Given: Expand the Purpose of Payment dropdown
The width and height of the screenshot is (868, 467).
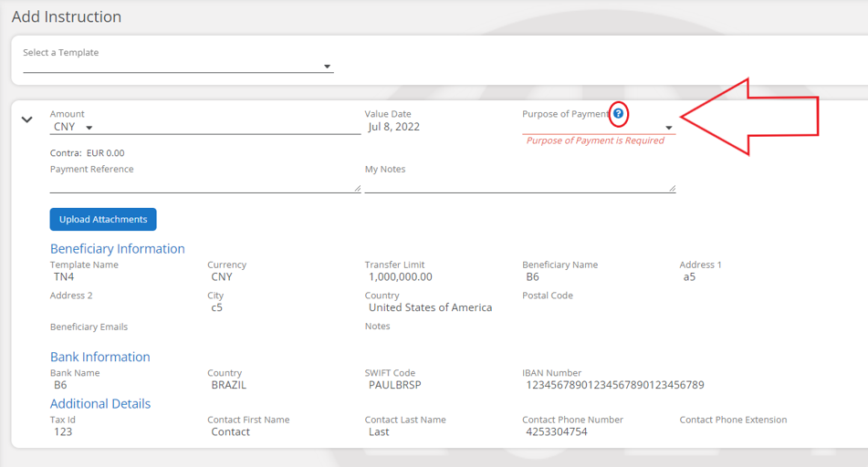Looking at the screenshot, I should (x=599, y=128).
